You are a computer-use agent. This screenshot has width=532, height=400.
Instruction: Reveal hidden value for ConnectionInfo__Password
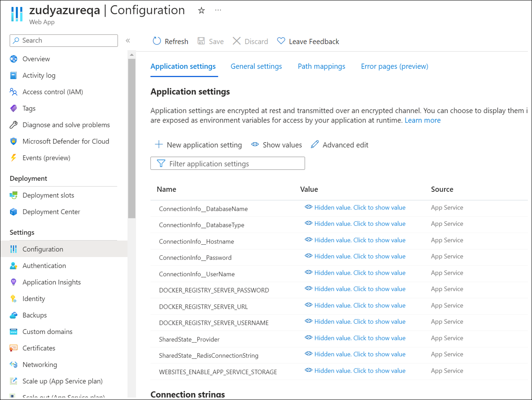[355, 257]
